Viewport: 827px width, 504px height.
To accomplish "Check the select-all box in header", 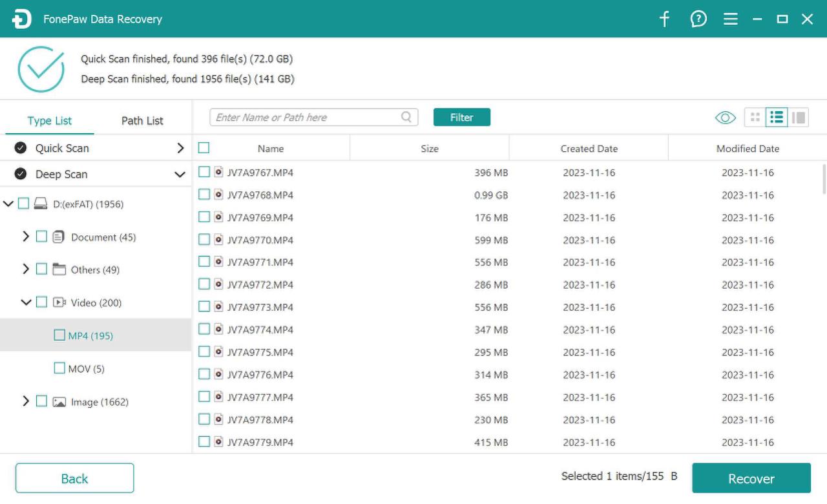I will click(x=204, y=148).
